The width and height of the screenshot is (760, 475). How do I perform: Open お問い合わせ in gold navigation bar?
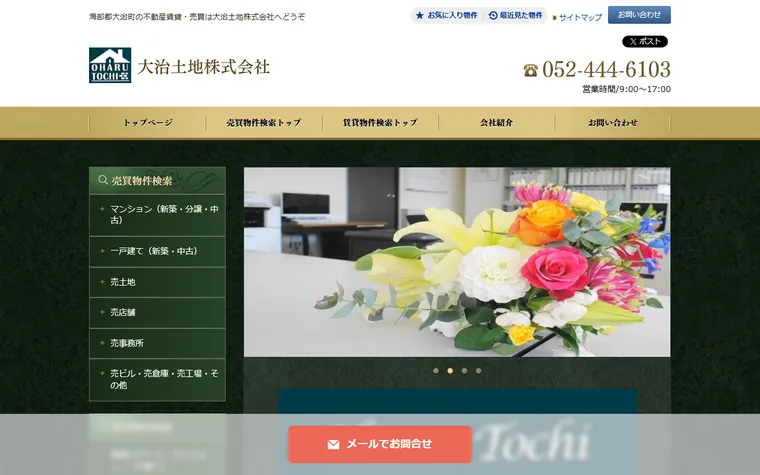[x=613, y=123]
